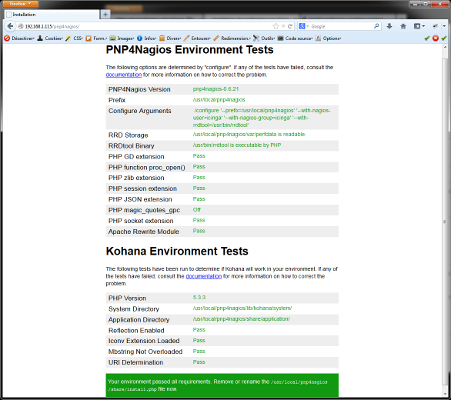This screenshot has height=400, width=451.
Task: Go back with the browser back arrow
Action: 10,26
